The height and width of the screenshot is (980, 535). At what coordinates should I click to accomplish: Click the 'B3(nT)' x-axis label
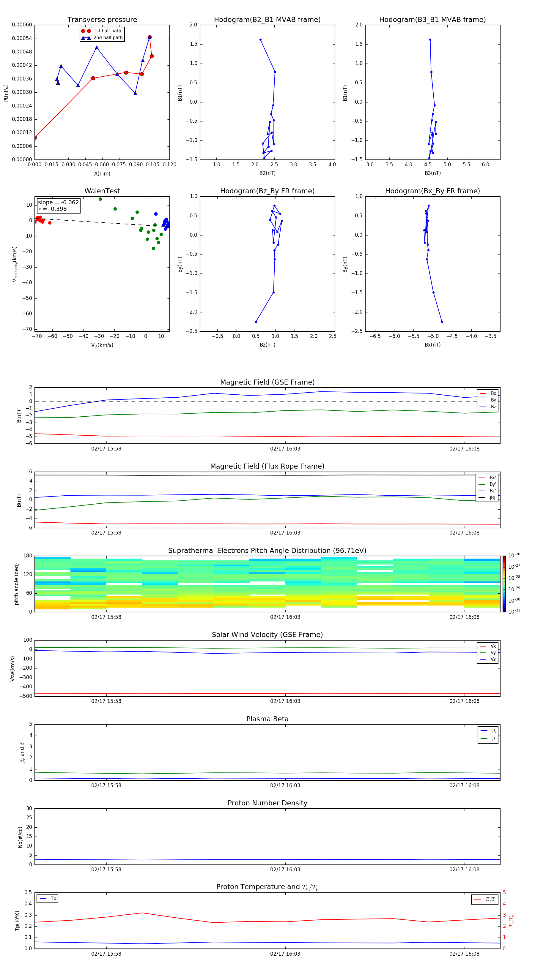(432, 173)
